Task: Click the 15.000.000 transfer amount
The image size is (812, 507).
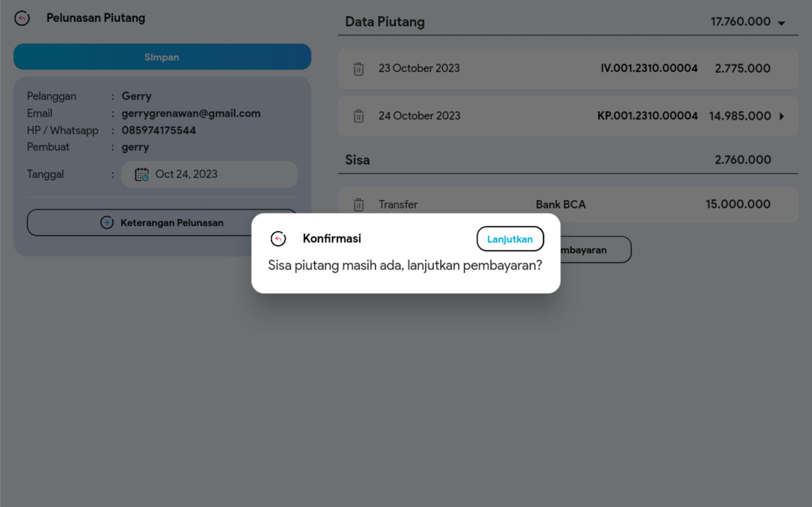Action: pyautogui.click(x=737, y=204)
